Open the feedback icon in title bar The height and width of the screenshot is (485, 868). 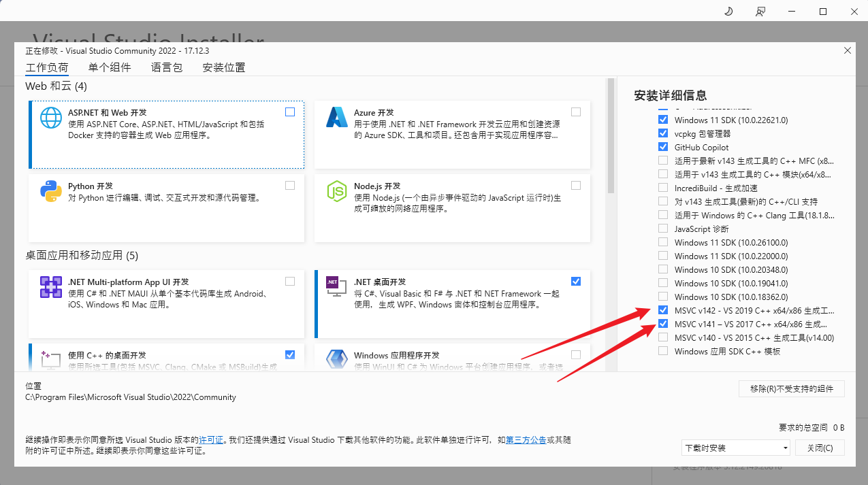click(760, 11)
